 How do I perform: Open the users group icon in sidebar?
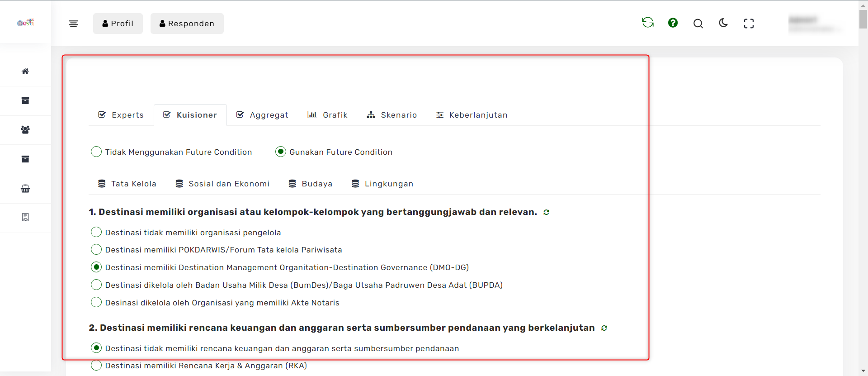coord(25,130)
